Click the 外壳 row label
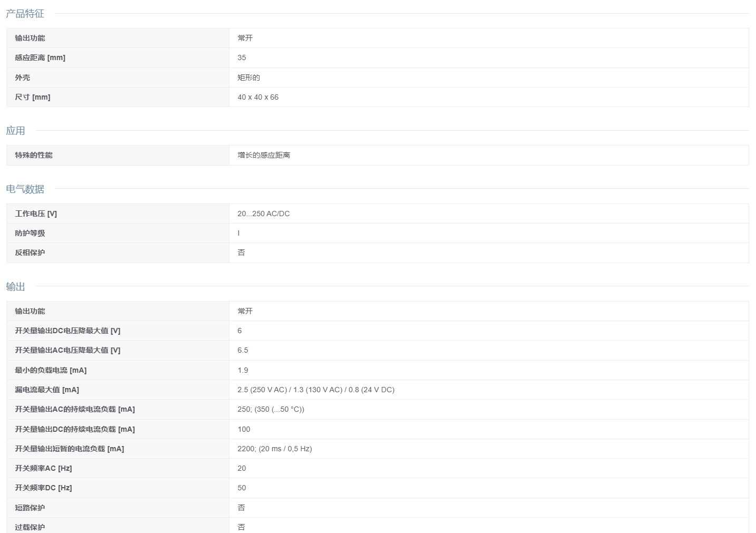 tap(22, 77)
